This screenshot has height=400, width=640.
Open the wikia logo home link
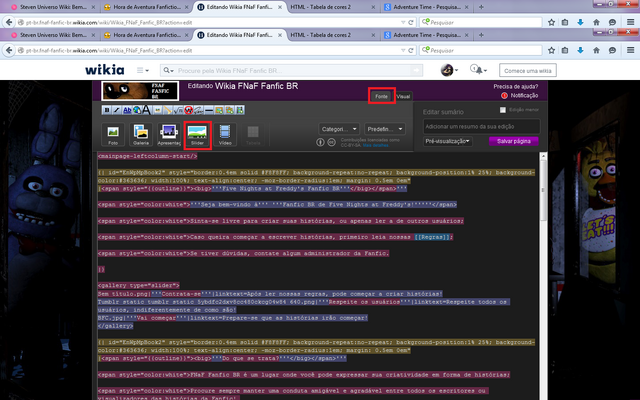point(105,70)
